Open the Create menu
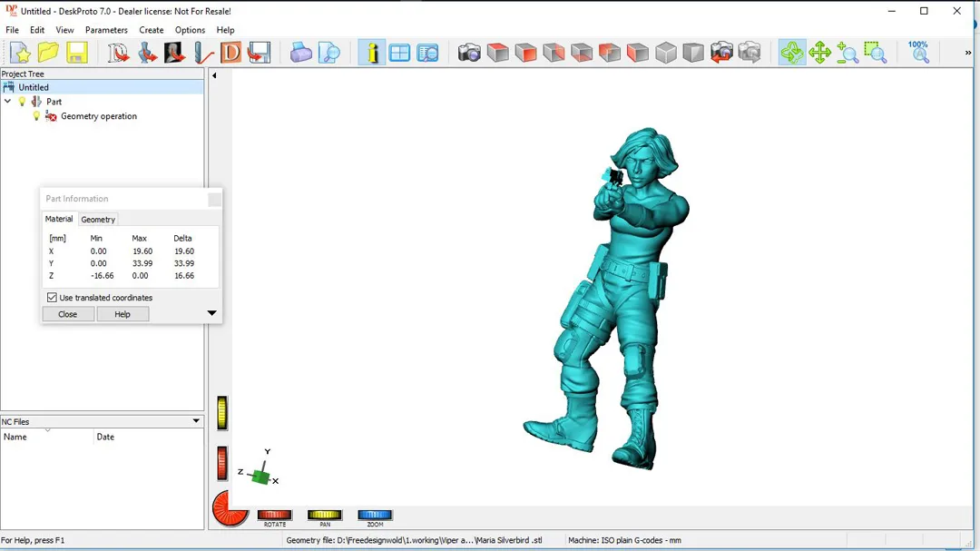The width and height of the screenshot is (980, 551). pyautogui.click(x=152, y=30)
